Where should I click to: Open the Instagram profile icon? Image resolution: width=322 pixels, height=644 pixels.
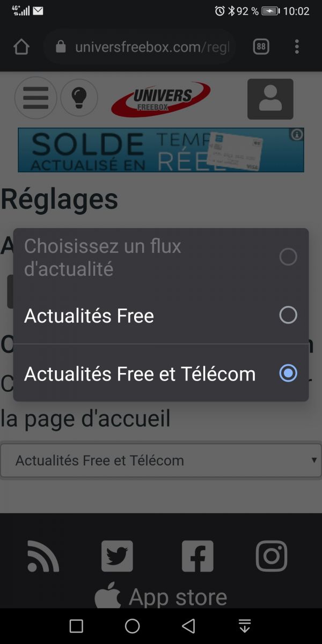point(272,556)
